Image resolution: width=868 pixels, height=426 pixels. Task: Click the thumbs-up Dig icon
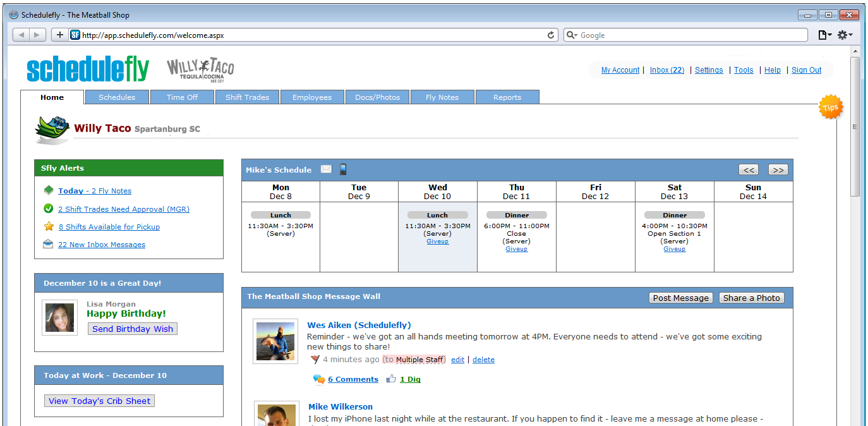[391, 379]
